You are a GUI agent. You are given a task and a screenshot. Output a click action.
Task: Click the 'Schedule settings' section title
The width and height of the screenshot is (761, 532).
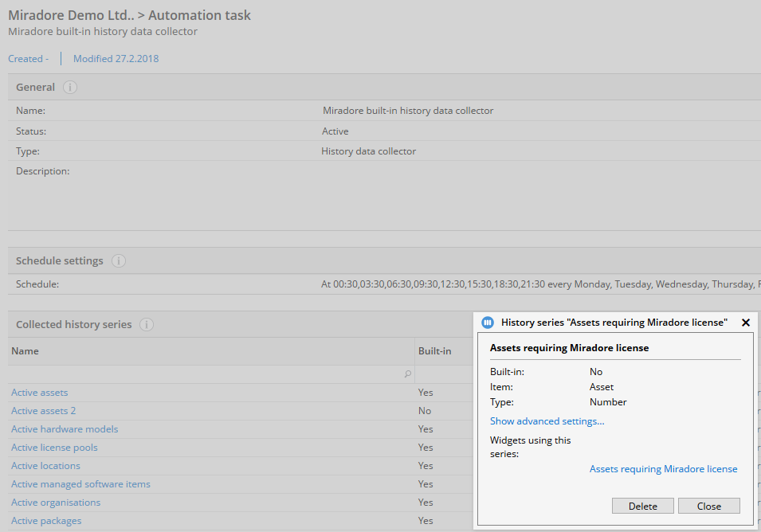coord(60,261)
